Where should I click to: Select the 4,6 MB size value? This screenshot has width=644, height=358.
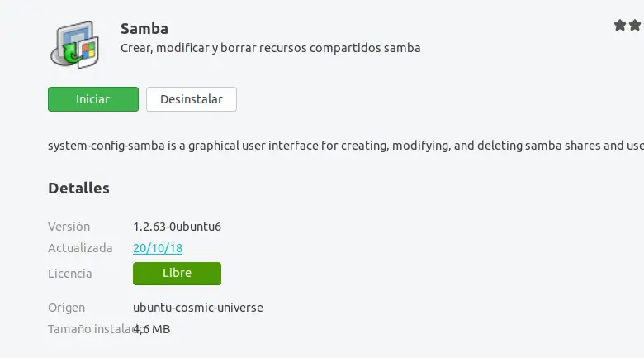coord(154,329)
